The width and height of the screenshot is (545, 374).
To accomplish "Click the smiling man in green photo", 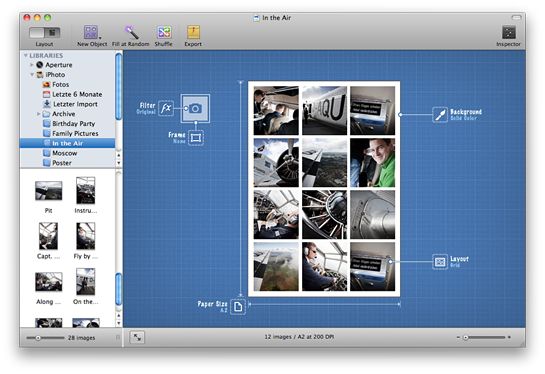I will (372, 163).
